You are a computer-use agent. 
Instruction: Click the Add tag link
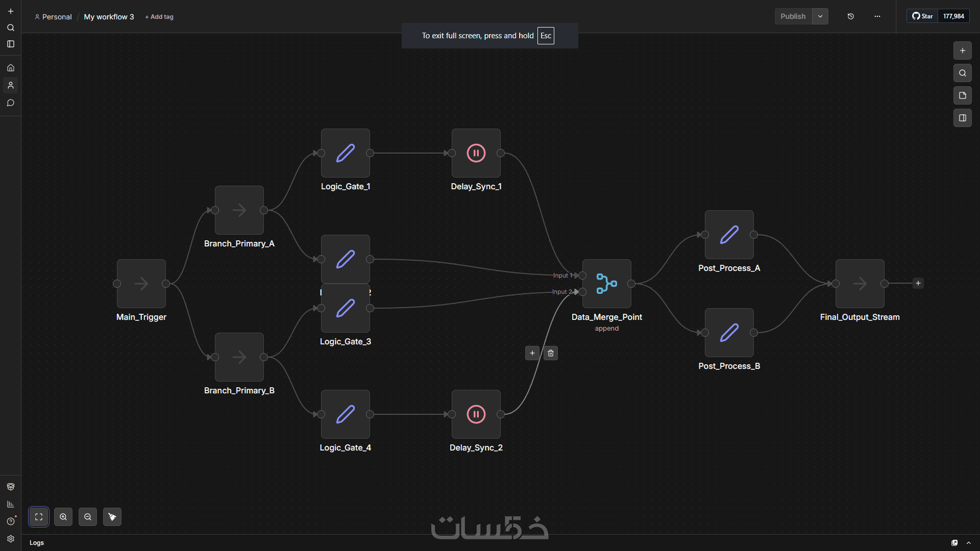click(x=159, y=17)
